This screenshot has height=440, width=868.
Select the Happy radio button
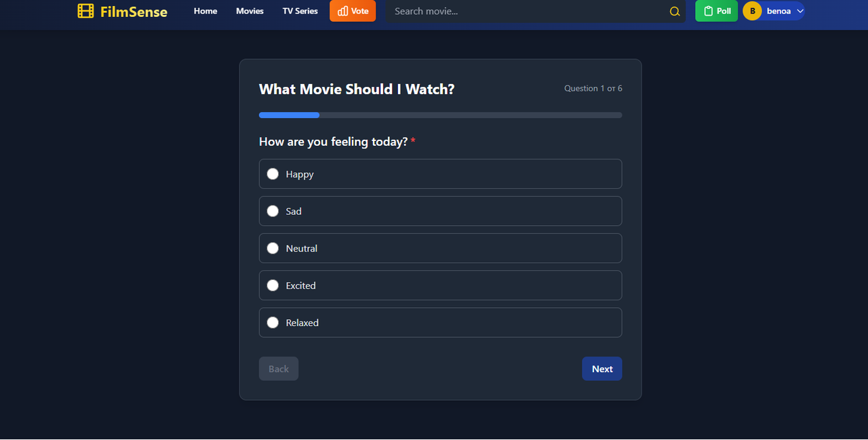pos(273,174)
